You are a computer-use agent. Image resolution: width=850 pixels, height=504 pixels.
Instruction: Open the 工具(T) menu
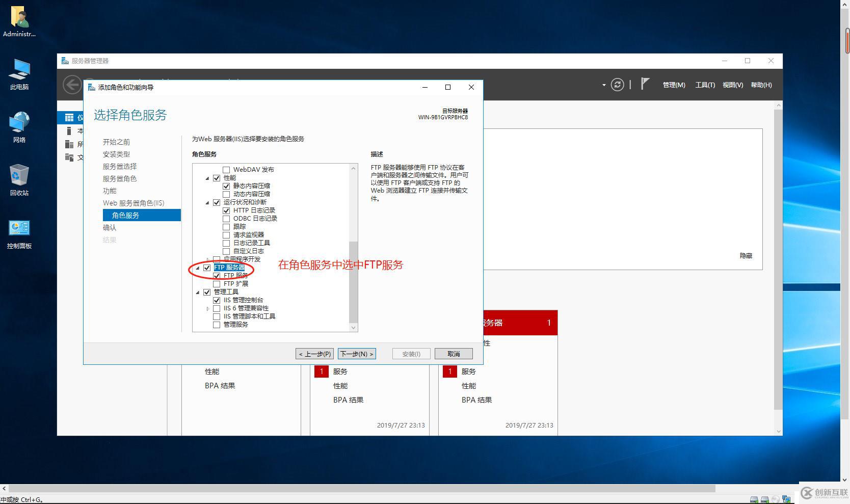705,85
